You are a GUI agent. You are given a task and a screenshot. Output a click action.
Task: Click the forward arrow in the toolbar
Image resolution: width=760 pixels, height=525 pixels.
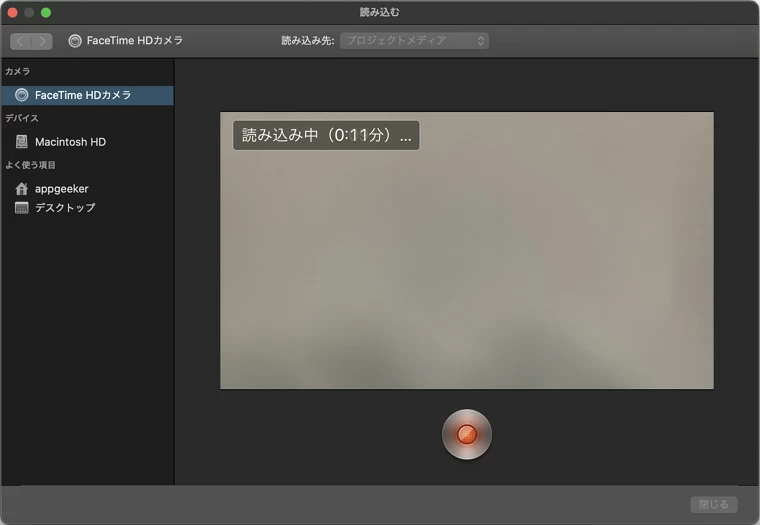pos(42,41)
